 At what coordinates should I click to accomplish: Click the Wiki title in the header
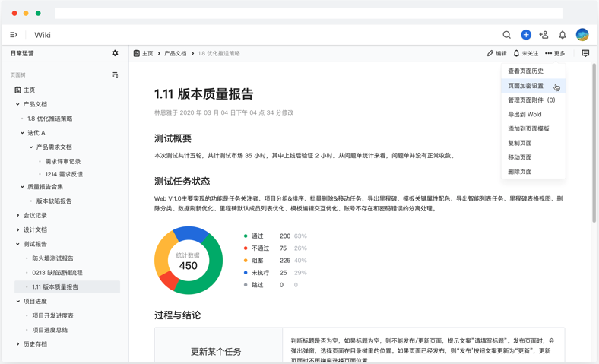tap(43, 35)
